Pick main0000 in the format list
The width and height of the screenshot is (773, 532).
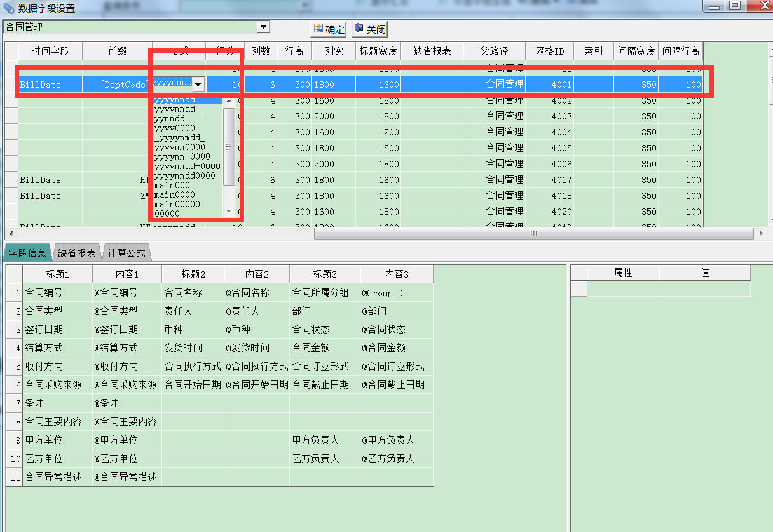click(174, 194)
